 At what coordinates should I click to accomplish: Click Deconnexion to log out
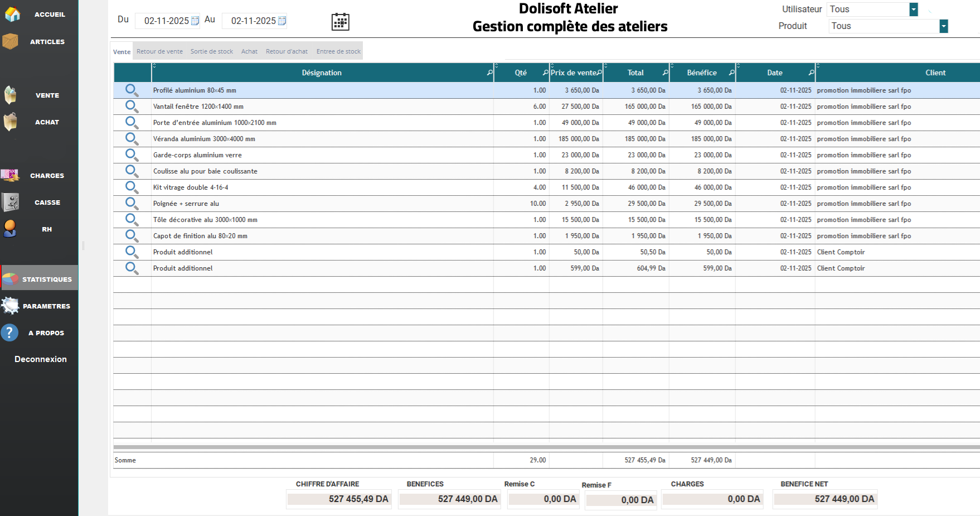pyautogui.click(x=40, y=359)
